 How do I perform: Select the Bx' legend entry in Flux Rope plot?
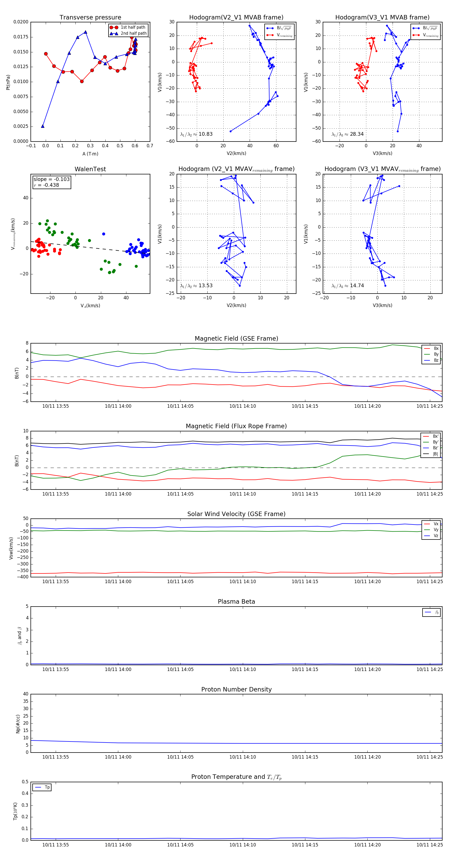tap(431, 436)
